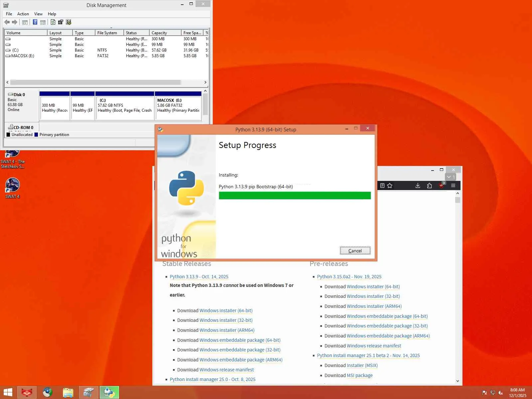The height and width of the screenshot is (399, 532).
Task: Download stable Windows installer (32-bit)
Action: pos(226,320)
